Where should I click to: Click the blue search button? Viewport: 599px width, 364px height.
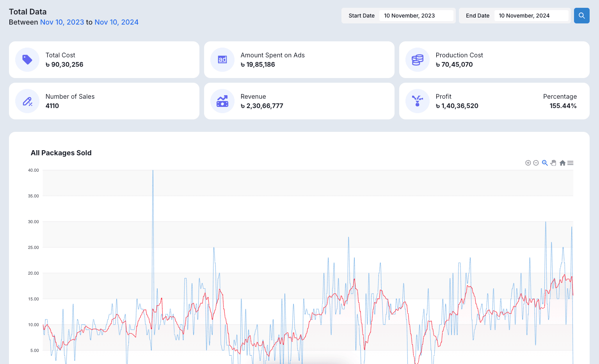coord(581,16)
